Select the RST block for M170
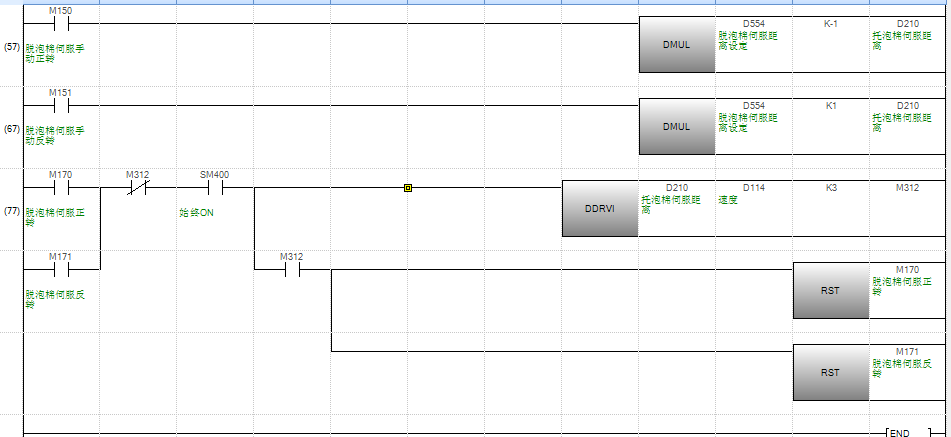951x437 pixels. (x=831, y=291)
